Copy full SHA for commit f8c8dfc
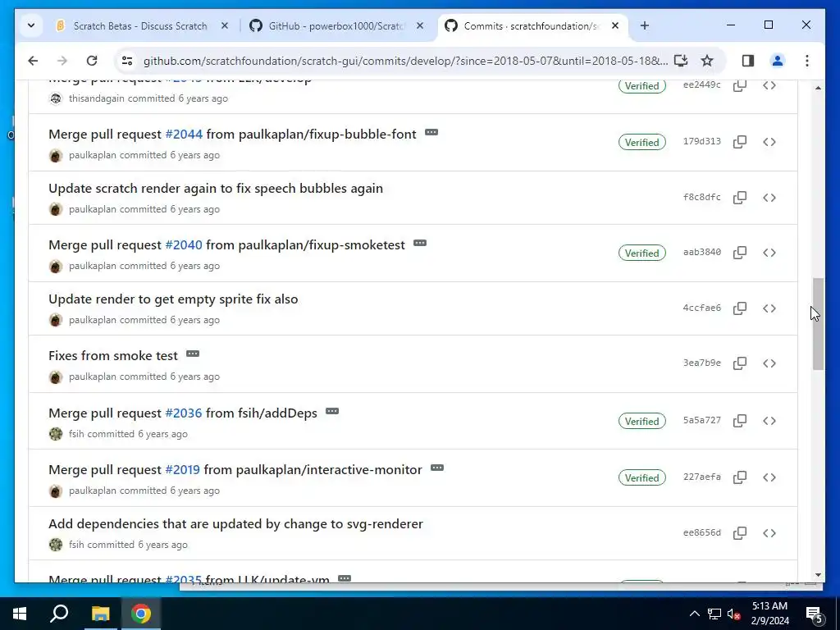This screenshot has width=840, height=630. point(740,198)
